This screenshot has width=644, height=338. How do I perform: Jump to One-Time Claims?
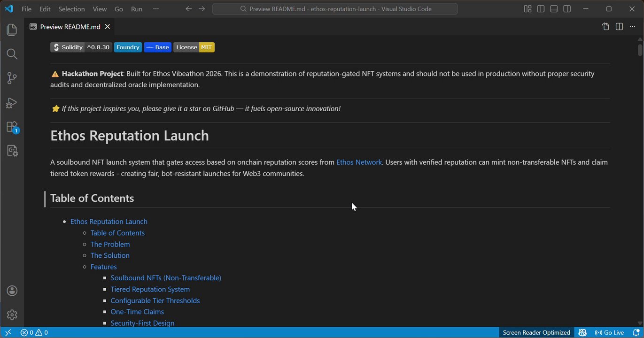[137, 312]
